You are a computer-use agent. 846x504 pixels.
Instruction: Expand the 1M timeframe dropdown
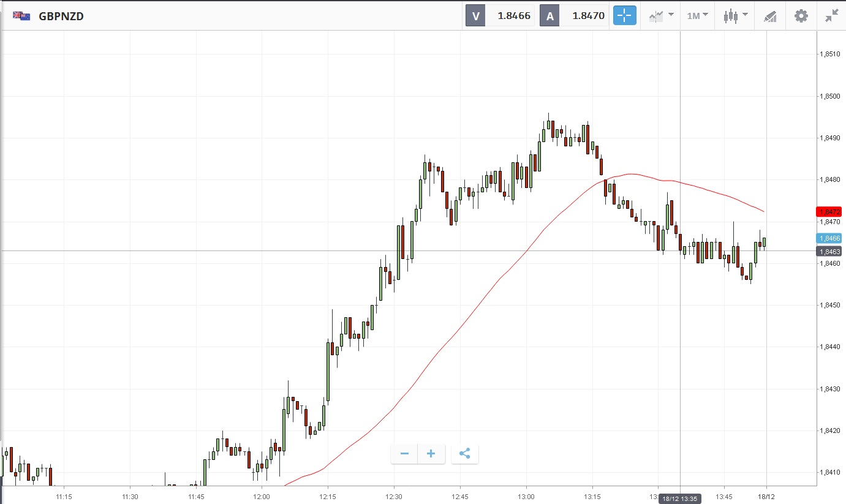[x=697, y=16]
